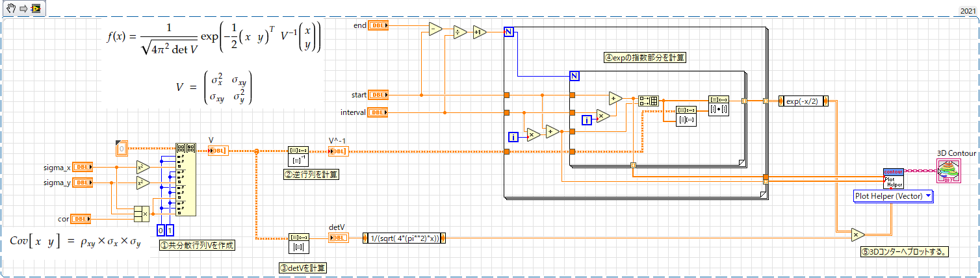Select the Build Array node
The height and width of the screenshot is (278, 980).
(649, 101)
